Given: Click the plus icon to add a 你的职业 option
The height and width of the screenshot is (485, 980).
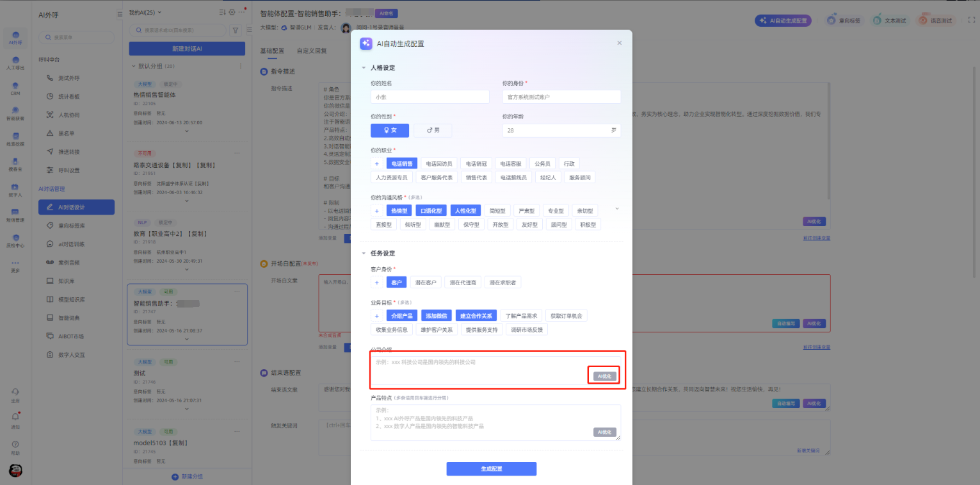Looking at the screenshot, I should tap(376, 164).
